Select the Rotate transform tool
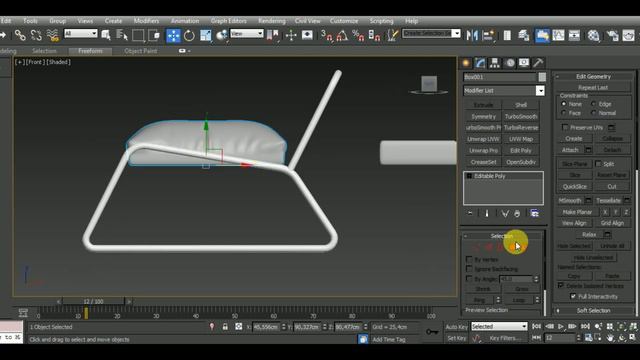 189,36
